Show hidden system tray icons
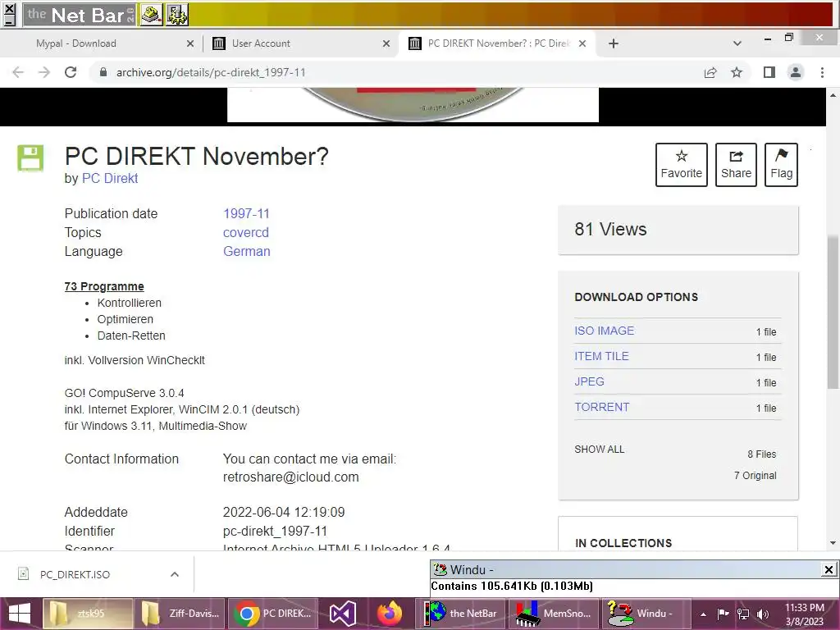The image size is (840, 630). coord(703,614)
